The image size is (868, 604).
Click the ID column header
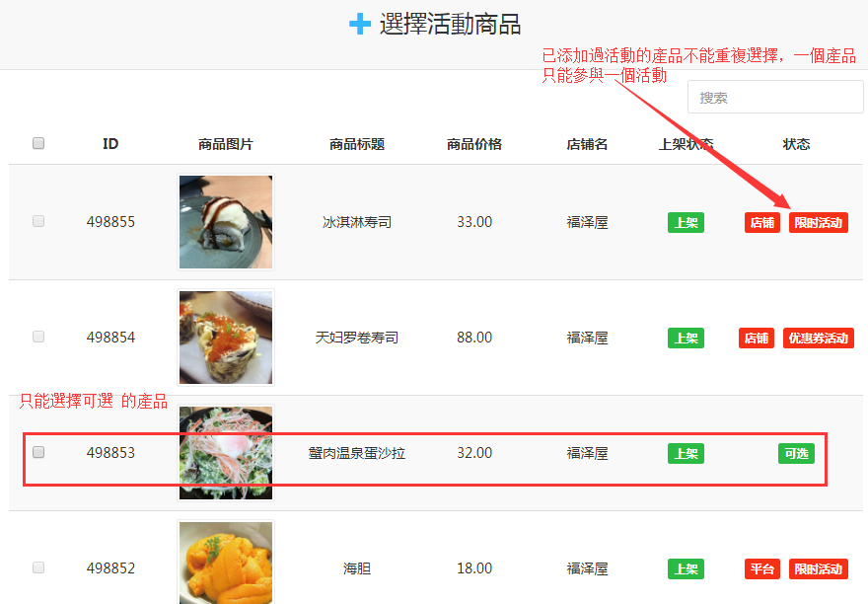pyautogui.click(x=110, y=144)
